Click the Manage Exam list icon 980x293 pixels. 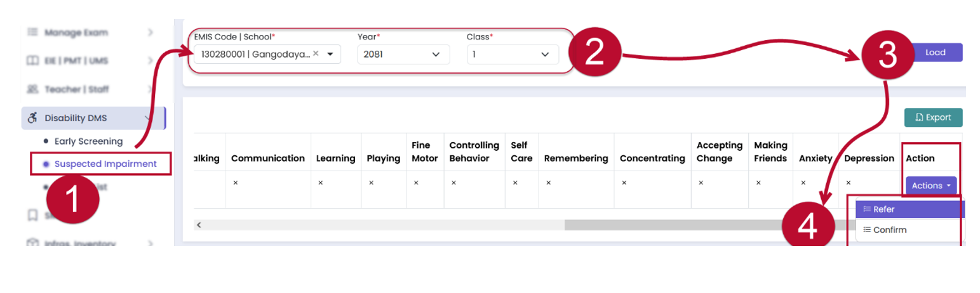tap(32, 32)
